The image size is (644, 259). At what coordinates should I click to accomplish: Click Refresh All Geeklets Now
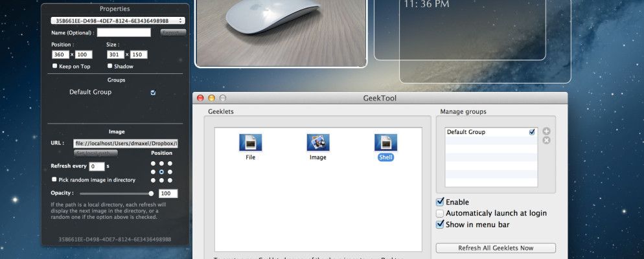pos(496,248)
